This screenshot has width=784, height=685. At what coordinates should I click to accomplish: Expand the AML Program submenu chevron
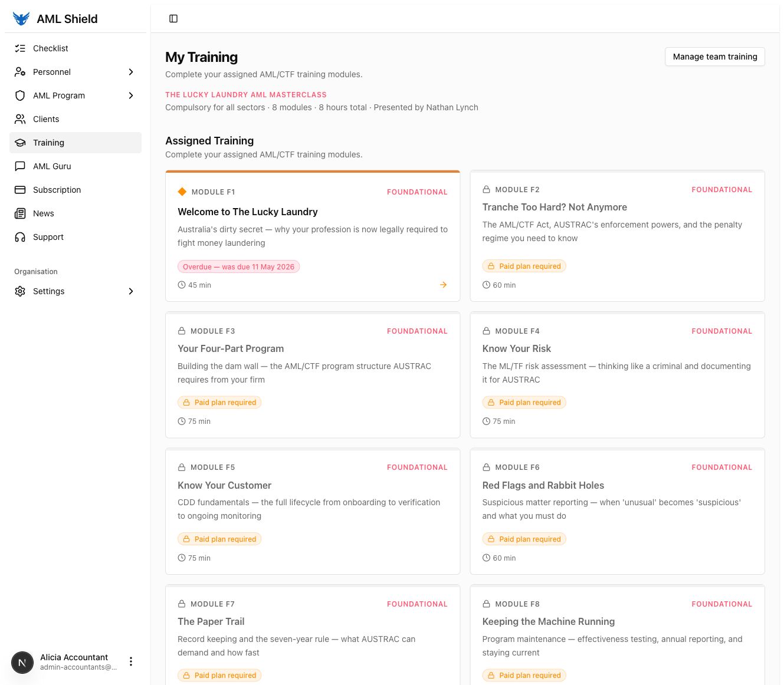coord(131,95)
